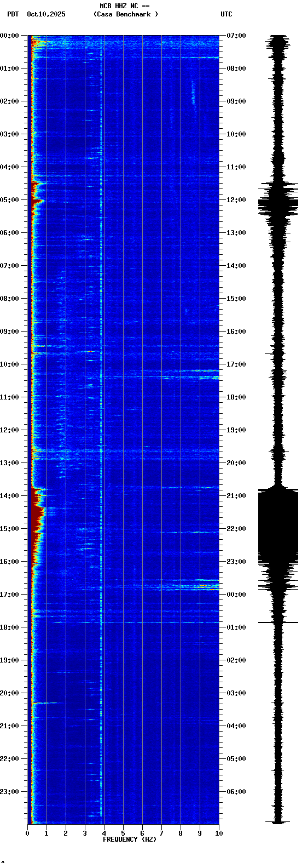Click the "2" tick on the frequency axis
The width and height of the screenshot is (302, 868).
(66, 833)
